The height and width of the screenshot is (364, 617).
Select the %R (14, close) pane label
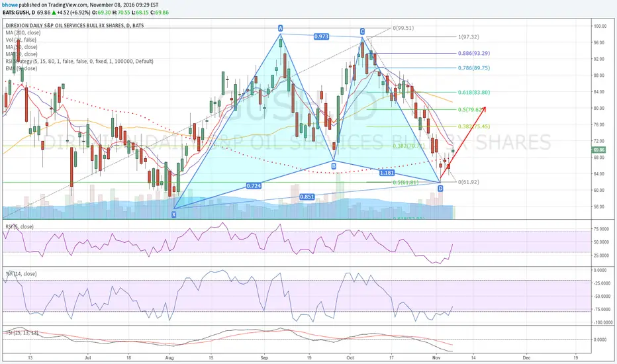(x=21, y=273)
